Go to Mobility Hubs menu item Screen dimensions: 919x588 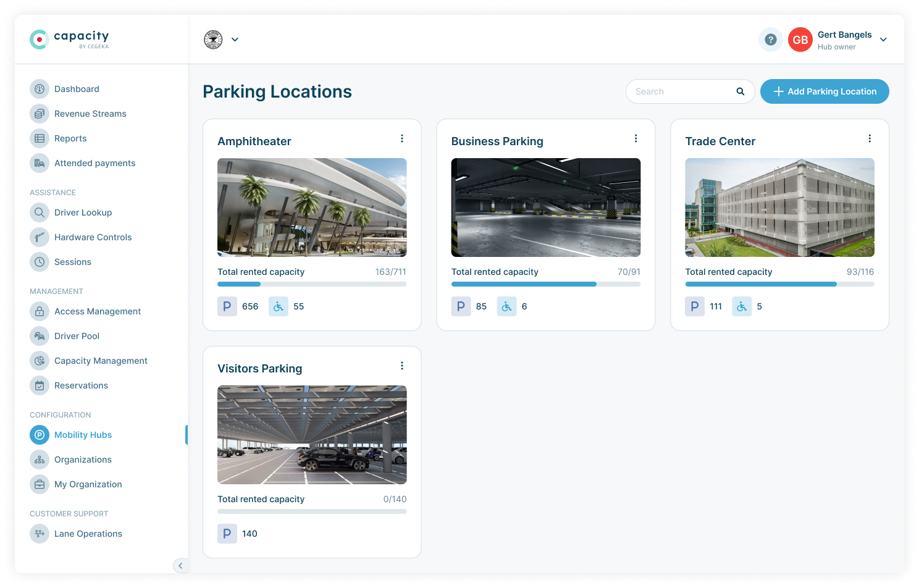(x=83, y=435)
